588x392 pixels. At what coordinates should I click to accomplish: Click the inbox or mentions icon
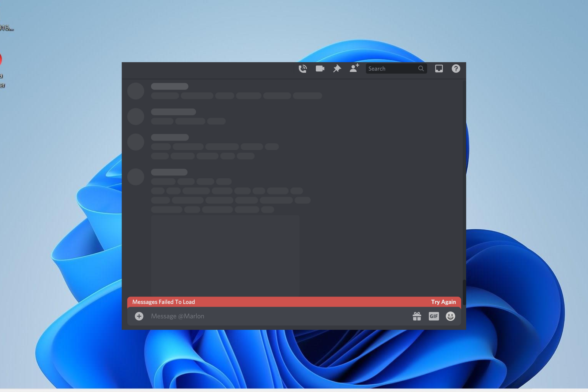click(x=439, y=68)
